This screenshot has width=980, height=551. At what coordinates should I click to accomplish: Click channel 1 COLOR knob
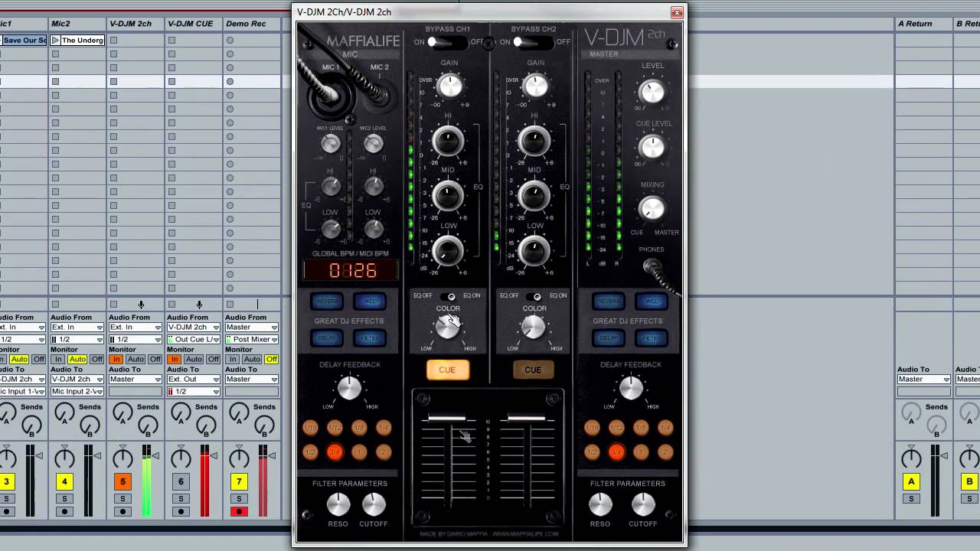pos(449,328)
